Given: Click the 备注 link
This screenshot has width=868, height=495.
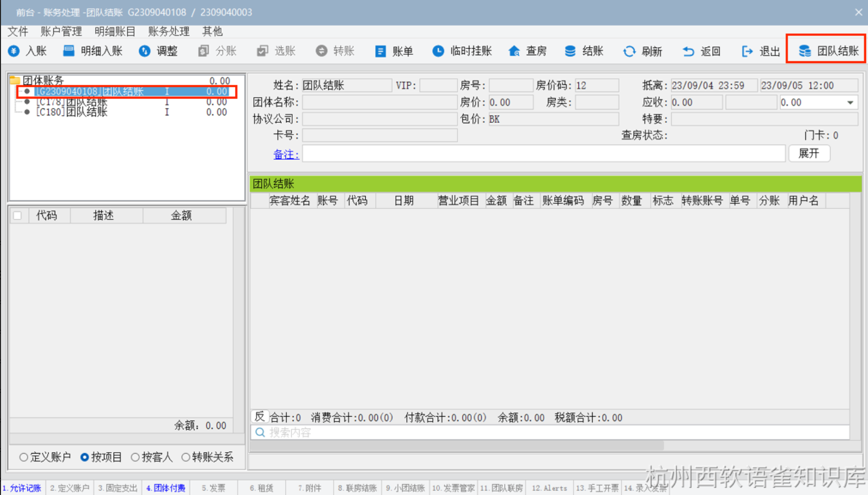Looking at the screenshot, I should [x=286, y=154].
